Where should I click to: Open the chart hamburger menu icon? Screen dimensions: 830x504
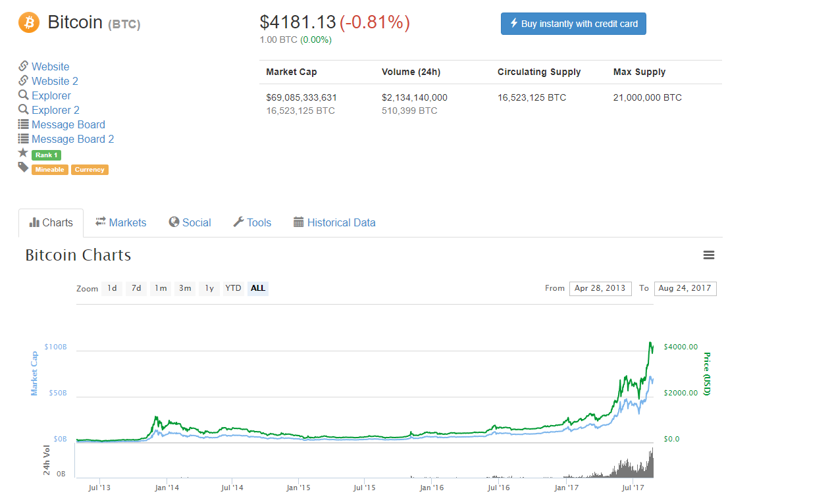click(709, 255)
